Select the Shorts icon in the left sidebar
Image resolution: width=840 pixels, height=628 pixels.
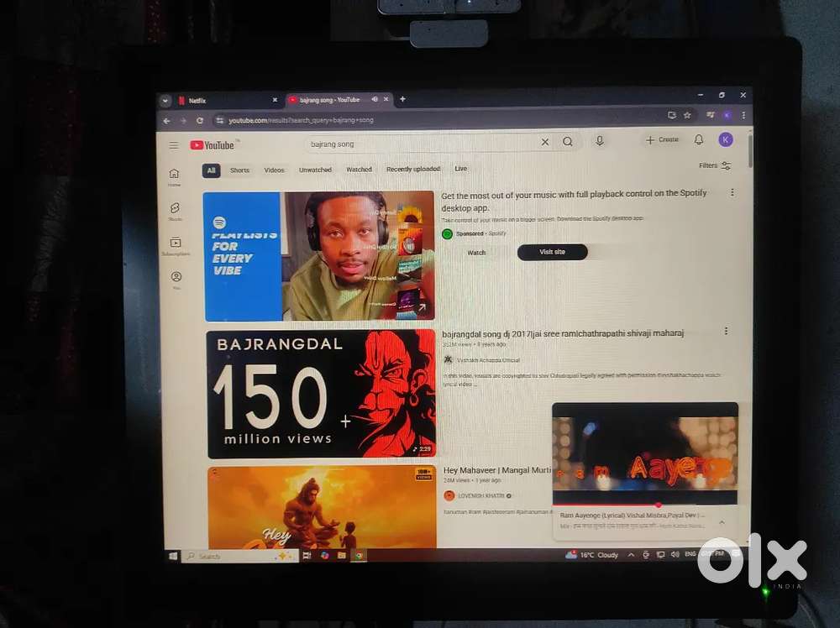pos(175,209)
